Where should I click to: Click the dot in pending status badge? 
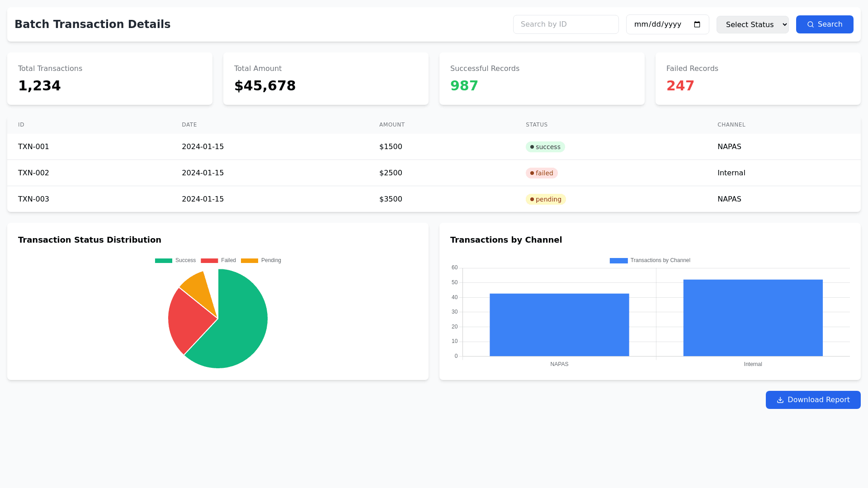point(532,199)
